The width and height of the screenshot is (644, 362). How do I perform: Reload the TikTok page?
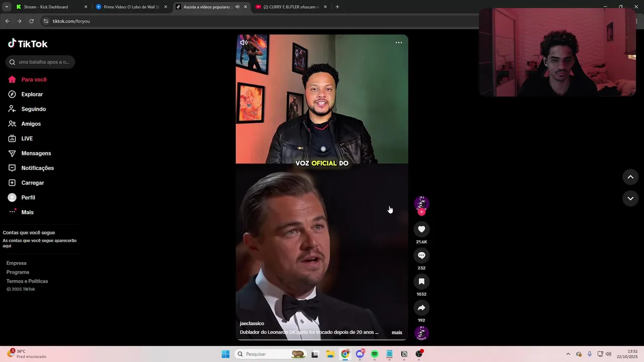pyautogui.click(x=31, y=21)
